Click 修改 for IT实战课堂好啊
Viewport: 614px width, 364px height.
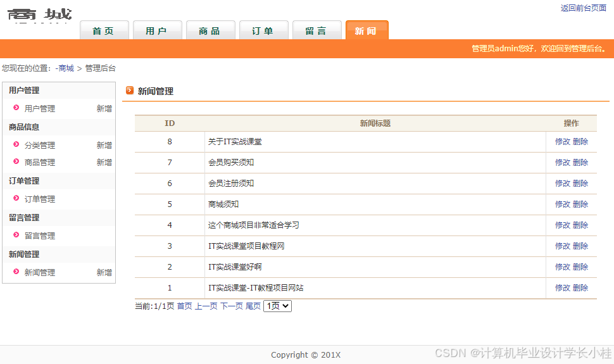coord(563,267)
